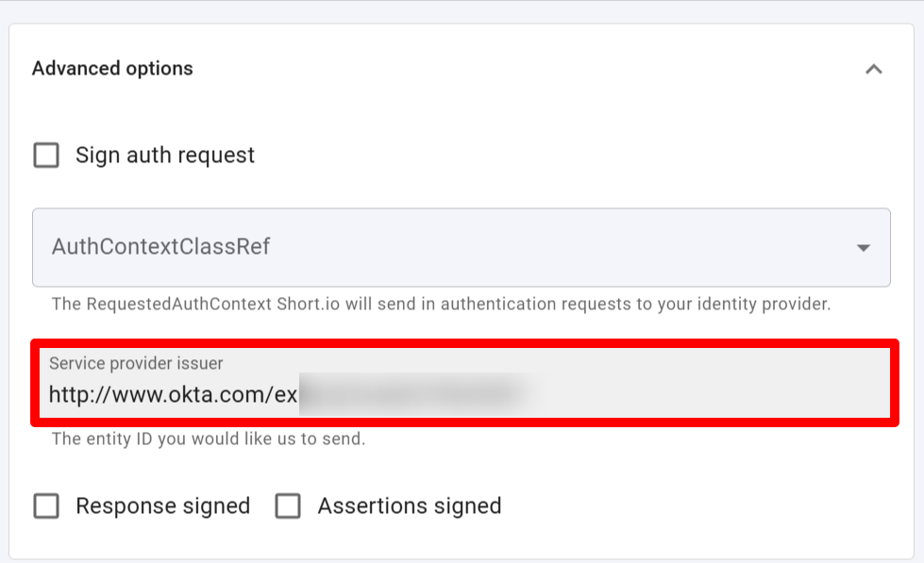Image resolution: width=924 pixels, height=563 pixels.
Task: Click the RequestedAuthContext helper text
Action: (441, 305)
